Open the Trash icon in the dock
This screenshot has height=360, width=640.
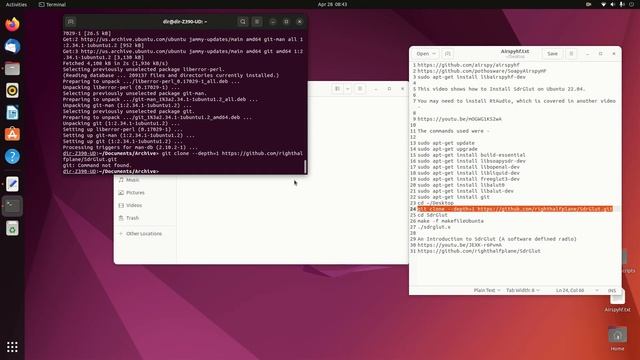coord(12,228)
